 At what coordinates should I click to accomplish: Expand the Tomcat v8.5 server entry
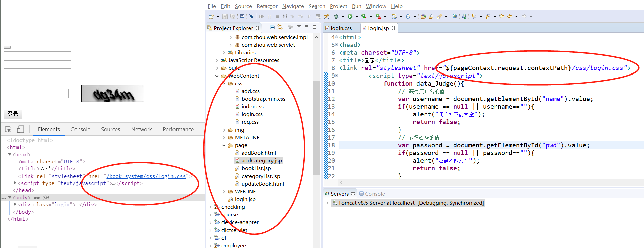click(327, 203)
